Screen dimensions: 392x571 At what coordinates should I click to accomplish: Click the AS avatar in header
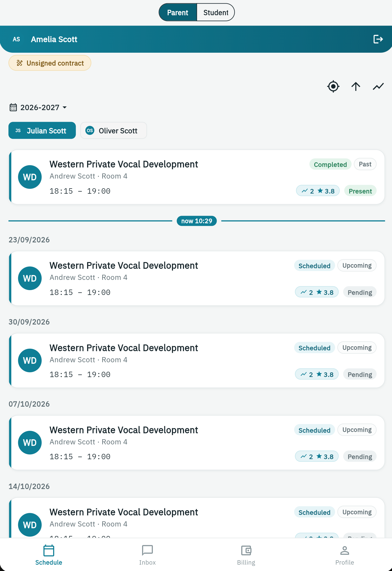[x=16, y=39]
